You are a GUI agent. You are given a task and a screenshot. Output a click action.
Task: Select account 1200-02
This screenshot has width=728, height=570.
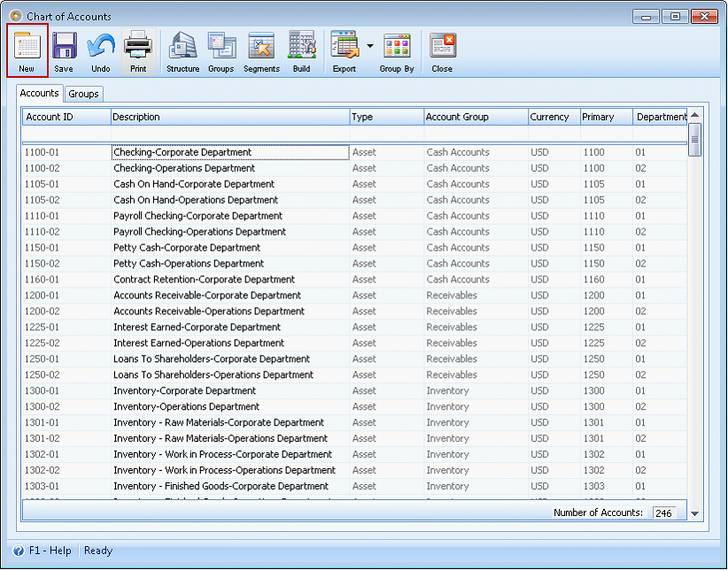click(43, 311)
